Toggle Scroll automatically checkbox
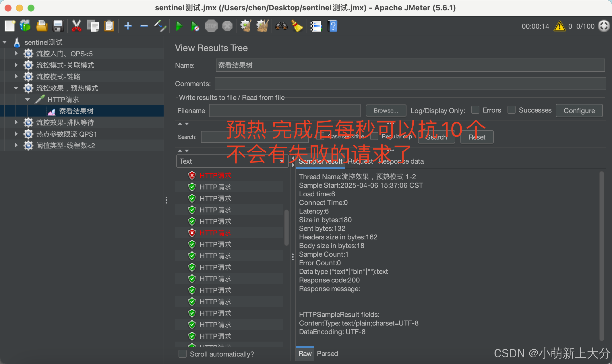The height and width of the screenshot is (364, 612). coord(183,354)
